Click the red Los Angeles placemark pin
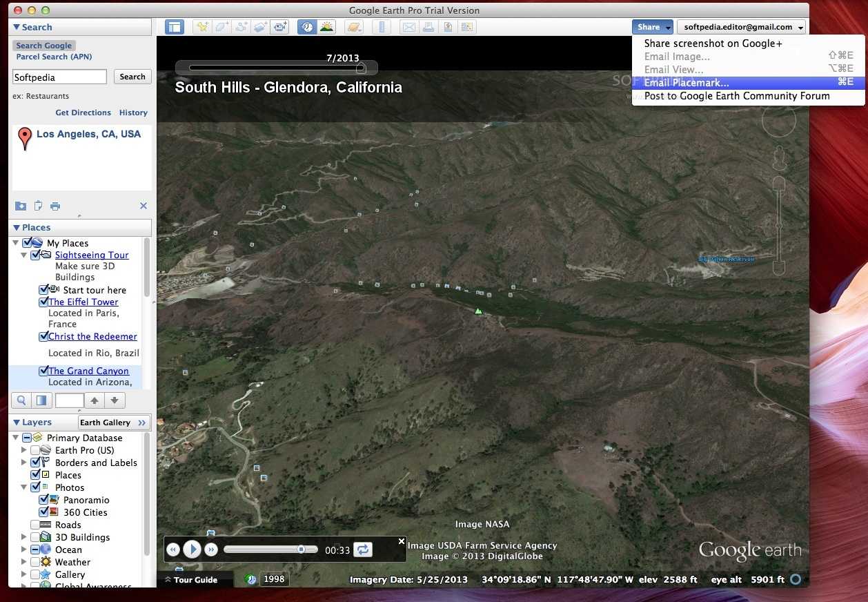Screen dimensions: 868x602 tap(25, 138)
